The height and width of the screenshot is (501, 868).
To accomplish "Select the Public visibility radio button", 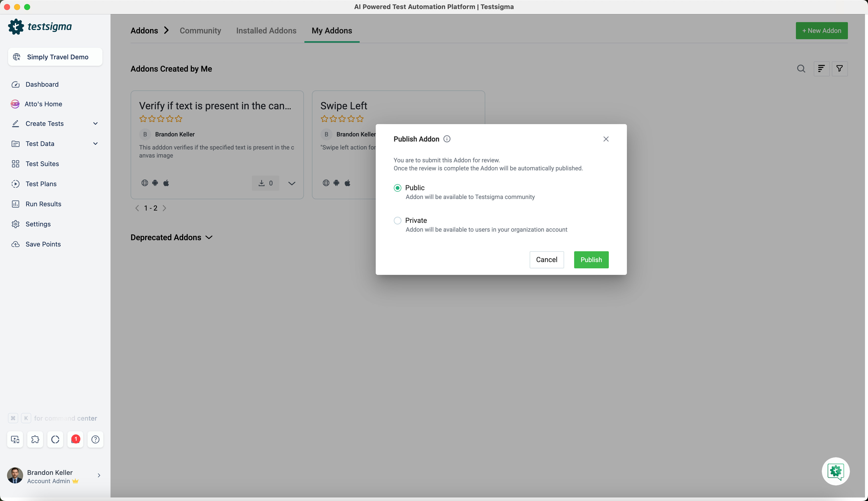I will click(x=397, y=187).
